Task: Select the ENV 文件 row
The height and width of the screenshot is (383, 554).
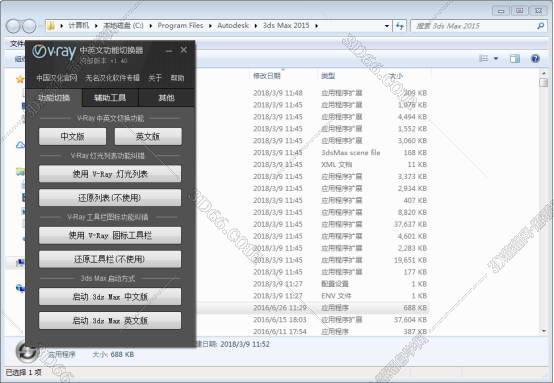Action: point(312,296)
